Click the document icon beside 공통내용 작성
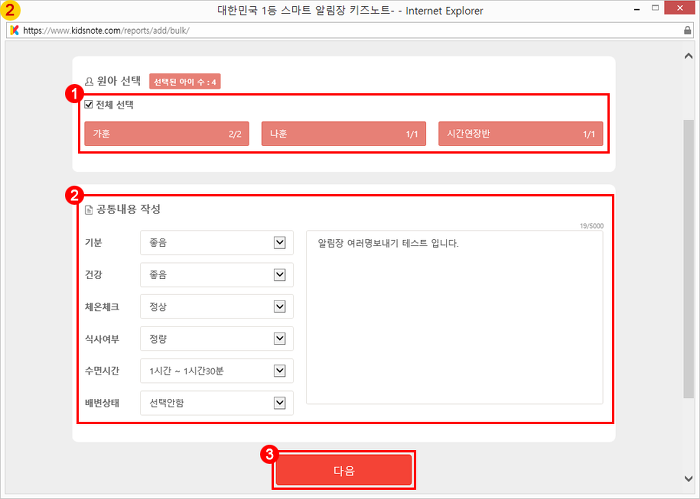Viewport: 700px width, 499px height. coord(89,210)
